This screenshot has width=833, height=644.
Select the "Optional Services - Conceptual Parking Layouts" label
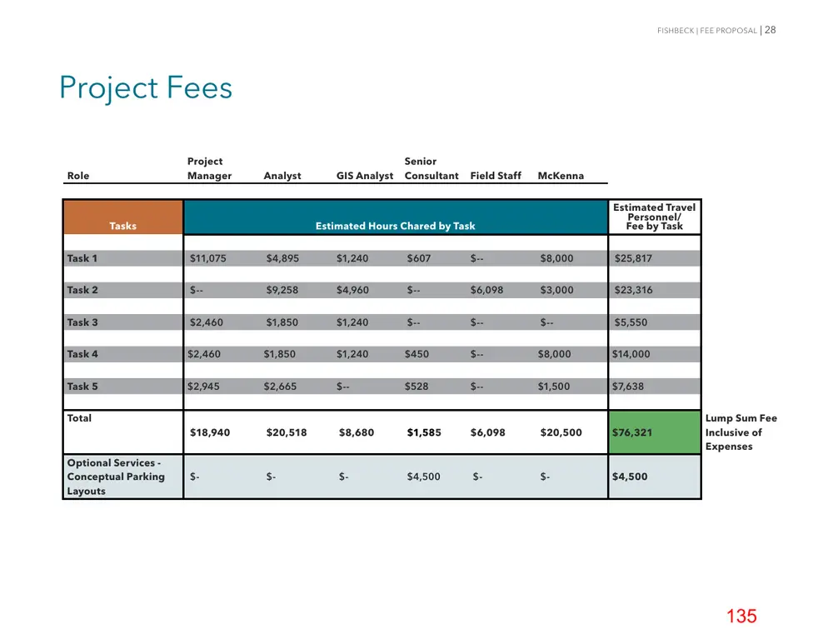point(116,477)
